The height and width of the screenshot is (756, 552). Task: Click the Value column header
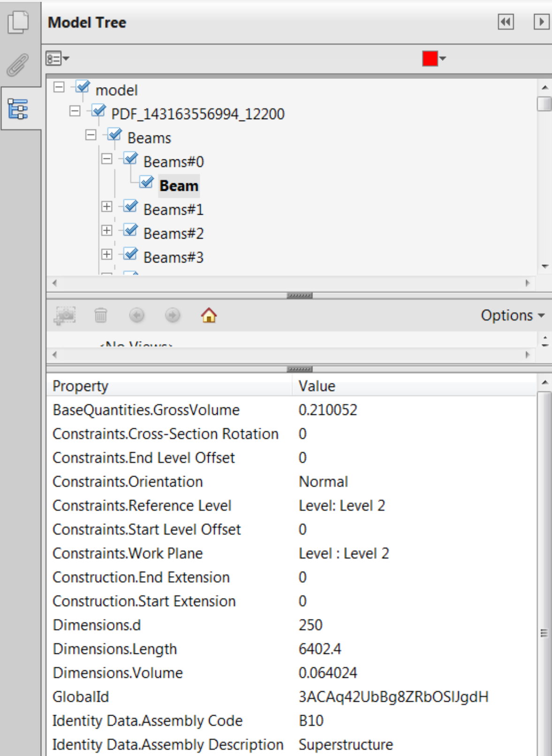coord(415,386)
